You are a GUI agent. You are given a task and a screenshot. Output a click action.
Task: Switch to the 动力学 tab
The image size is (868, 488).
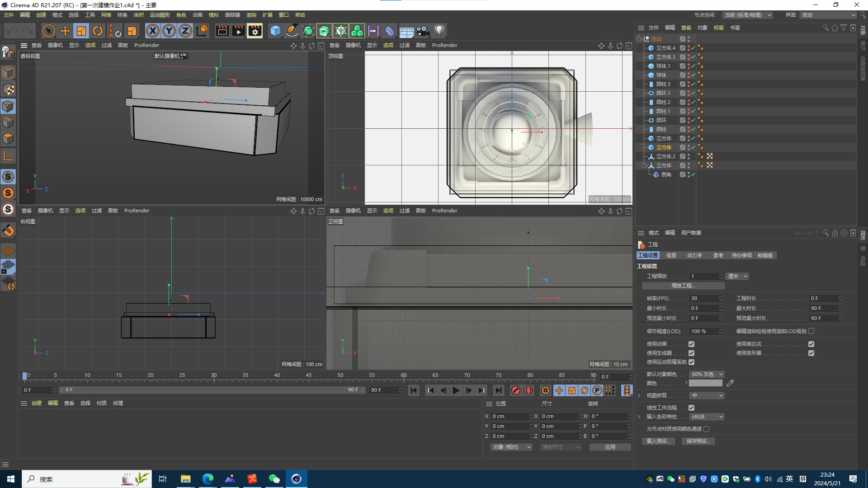click(x=694, y=255)
